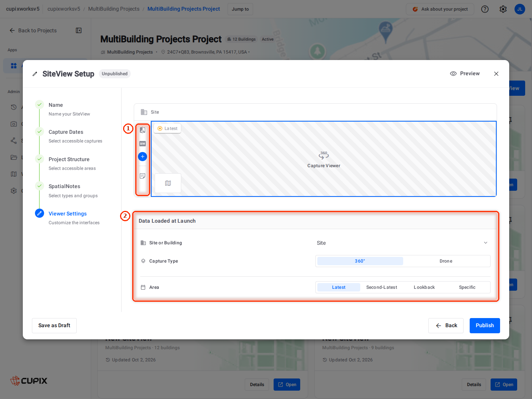Select Specific area option

click(x=467, y=287)
